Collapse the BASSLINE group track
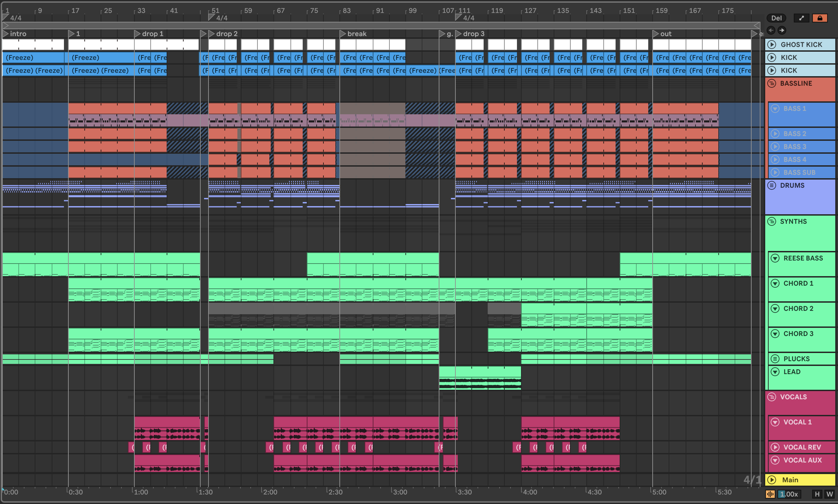Image resolution: width=838 pixels, height=504 pixels. 772,83
